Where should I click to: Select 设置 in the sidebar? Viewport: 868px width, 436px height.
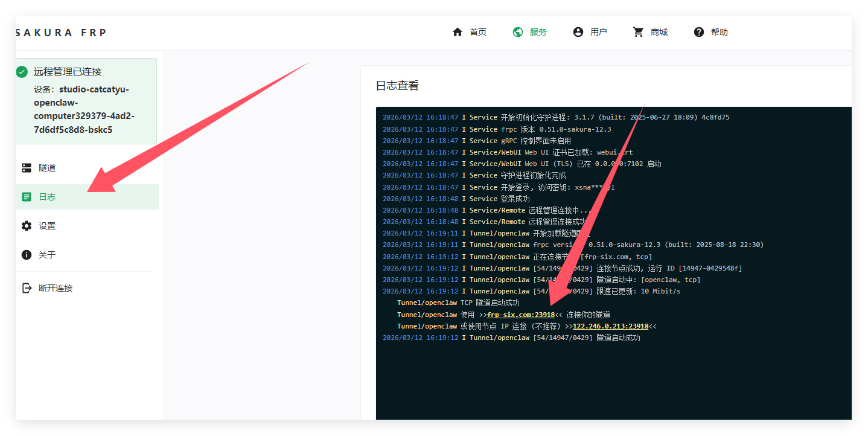(x=88, y=226)
